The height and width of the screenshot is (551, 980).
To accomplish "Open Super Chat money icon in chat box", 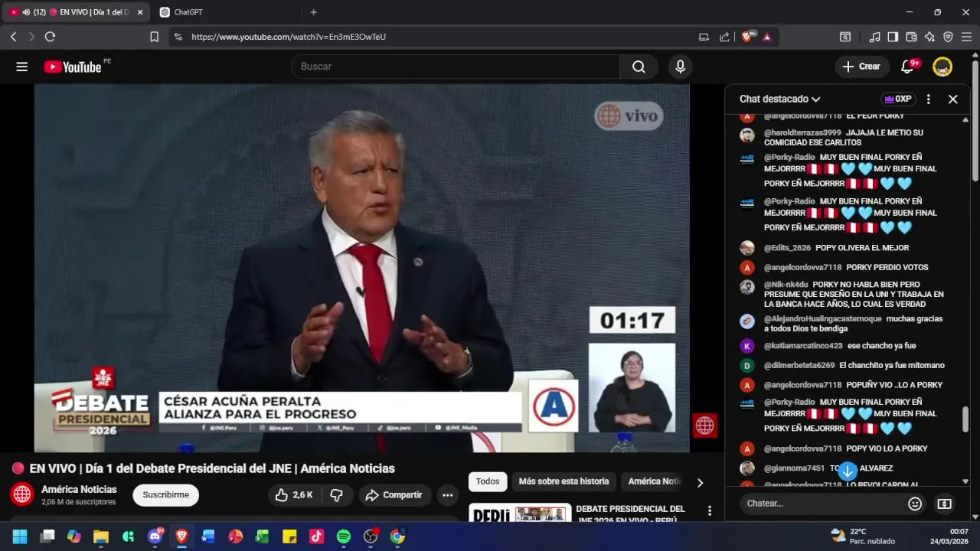I will [944, 504].
